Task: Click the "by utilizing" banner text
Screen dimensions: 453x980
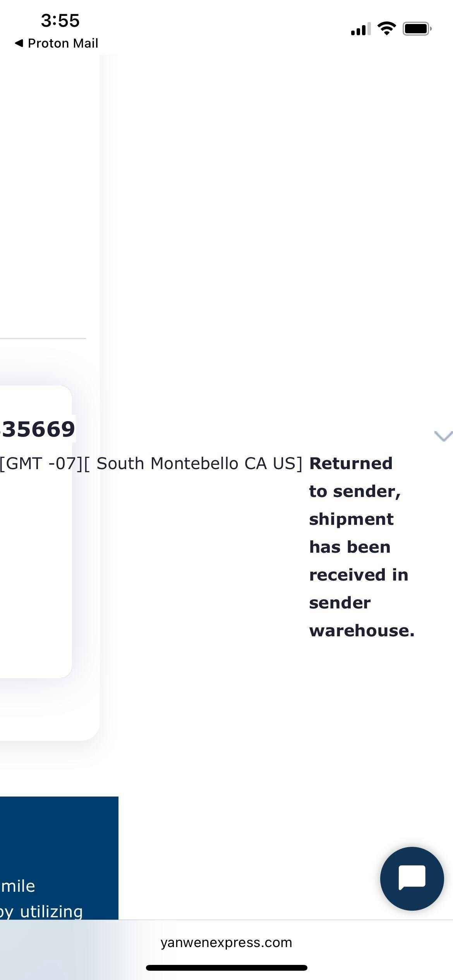Action: pos(42,911)
